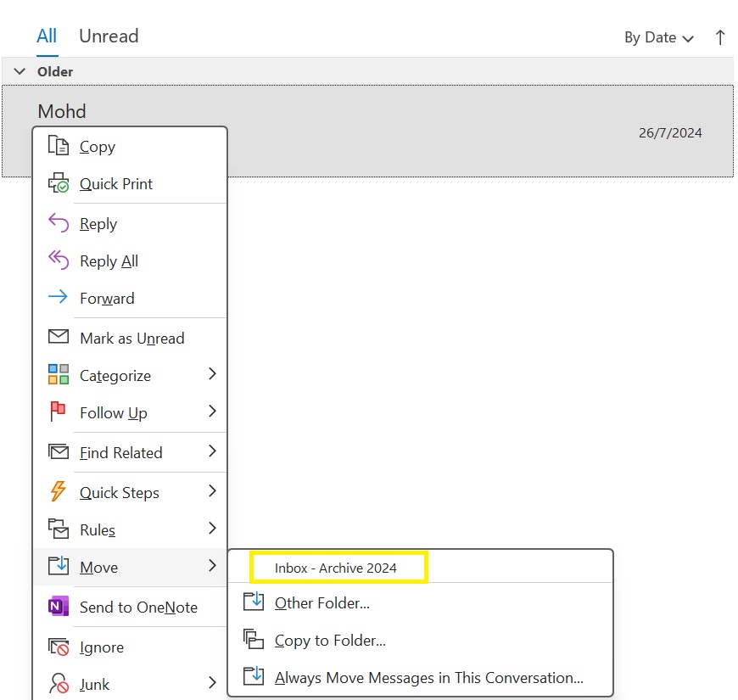Viewport: 738px width, 700px height.
Task: Switch to the Unread messages tab
Action: (109, 36)
